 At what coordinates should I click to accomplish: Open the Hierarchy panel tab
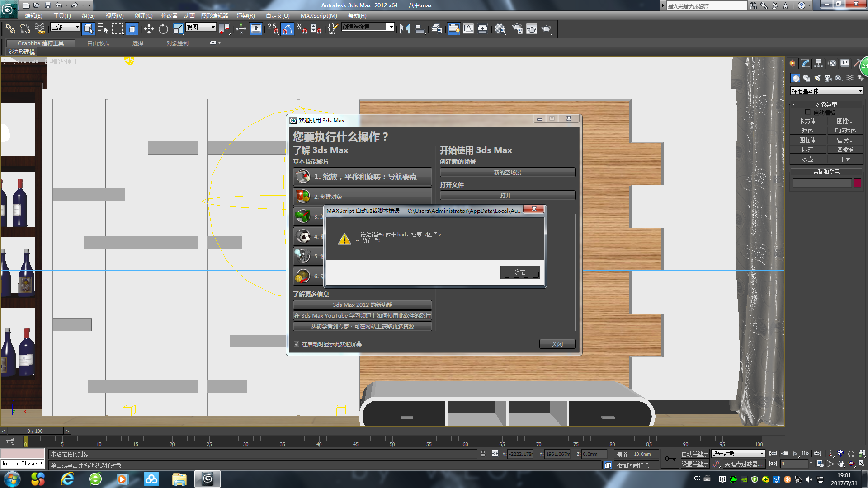coord(819,63)
